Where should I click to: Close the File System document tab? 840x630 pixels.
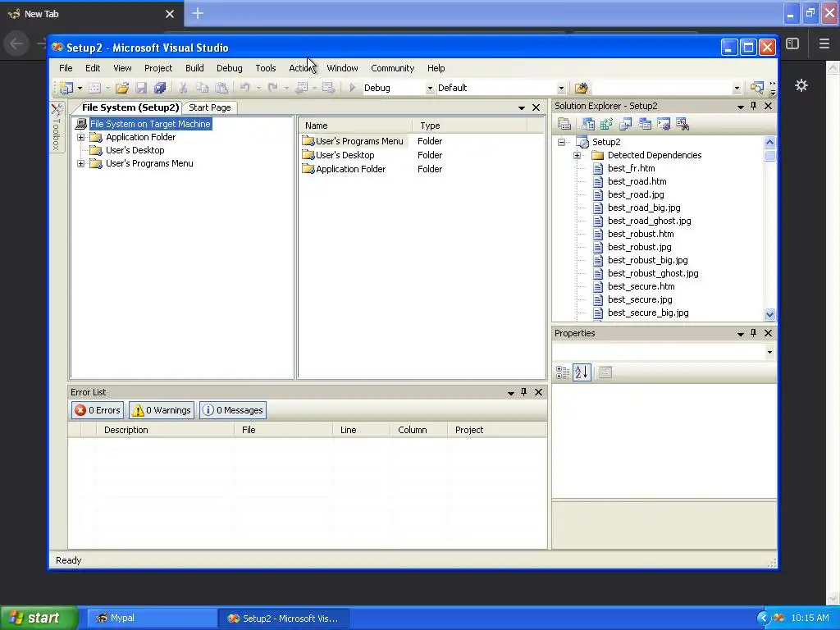536,107
